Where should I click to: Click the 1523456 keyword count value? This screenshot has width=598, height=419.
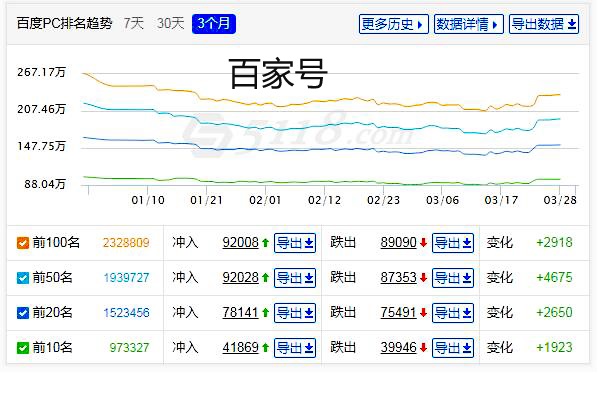[x=126, y=313]
